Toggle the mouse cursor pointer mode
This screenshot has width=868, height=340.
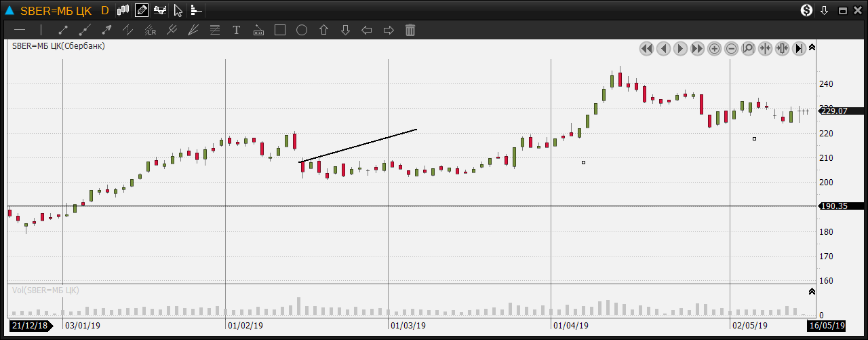[178, 10]
